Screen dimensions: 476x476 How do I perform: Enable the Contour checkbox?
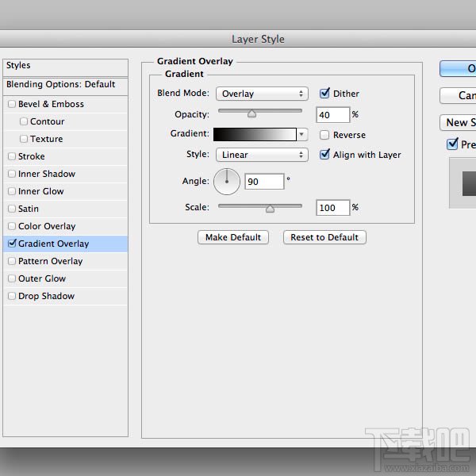pyautogui.click(x=24, y=121)
